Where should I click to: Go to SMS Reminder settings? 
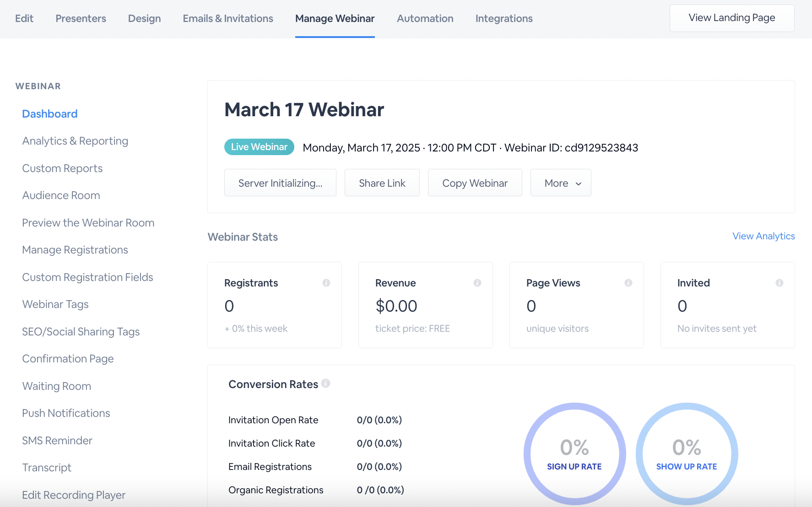[x=57, y=440]
